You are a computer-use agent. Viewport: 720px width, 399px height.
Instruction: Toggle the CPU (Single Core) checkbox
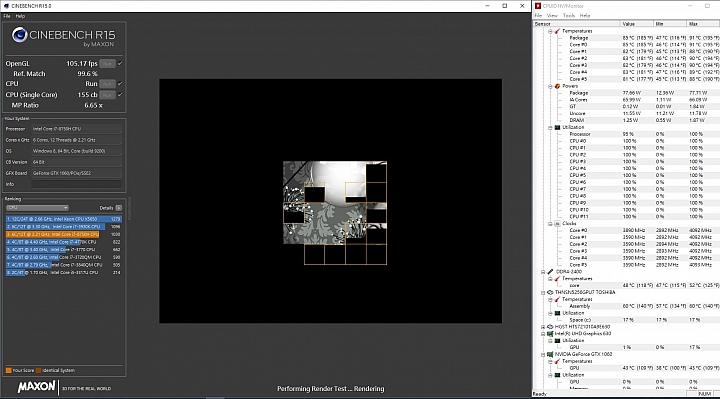click(x=120, y=95)
